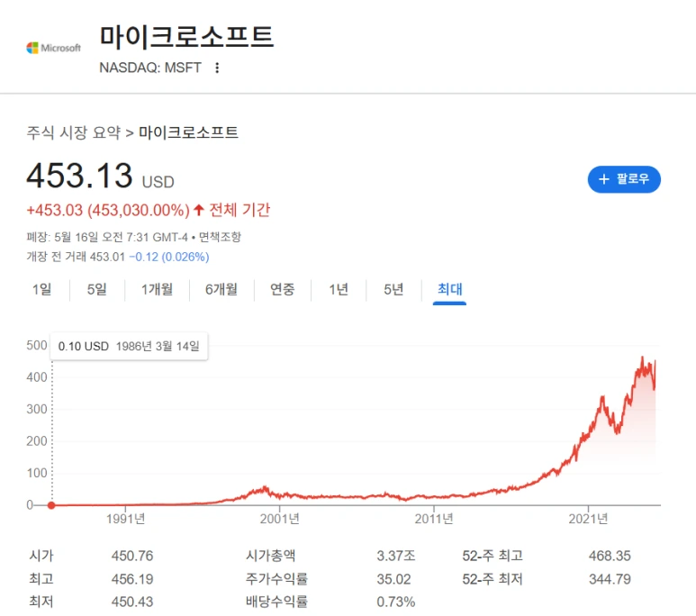
Task: Click the 팔로우 follow button
Action: 624,179
